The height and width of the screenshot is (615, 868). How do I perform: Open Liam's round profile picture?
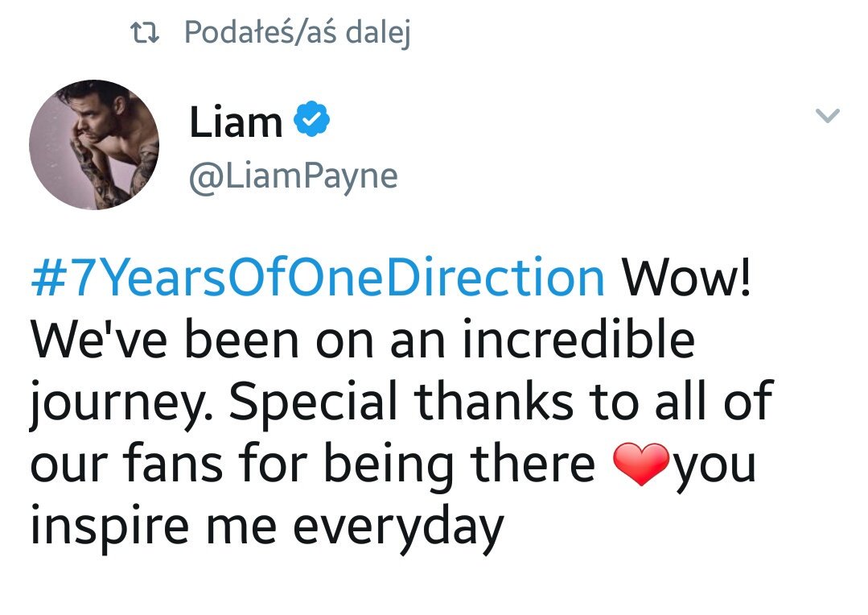(94, 145)
